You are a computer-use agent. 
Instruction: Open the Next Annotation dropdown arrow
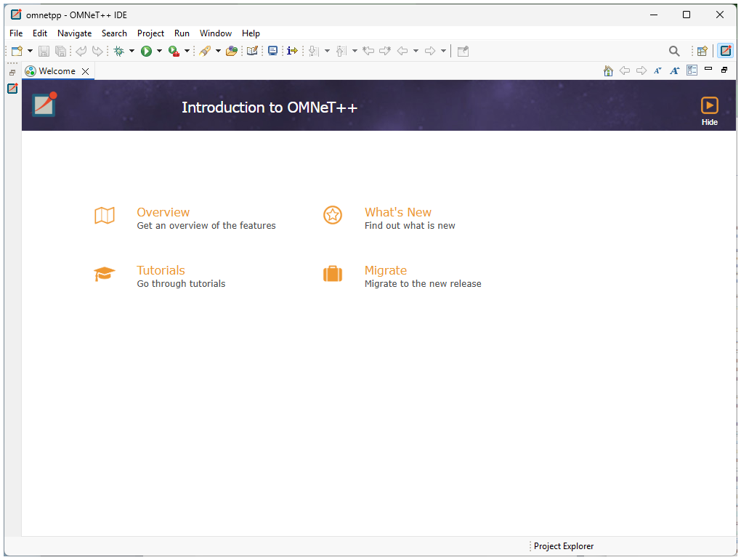(327, 51)
